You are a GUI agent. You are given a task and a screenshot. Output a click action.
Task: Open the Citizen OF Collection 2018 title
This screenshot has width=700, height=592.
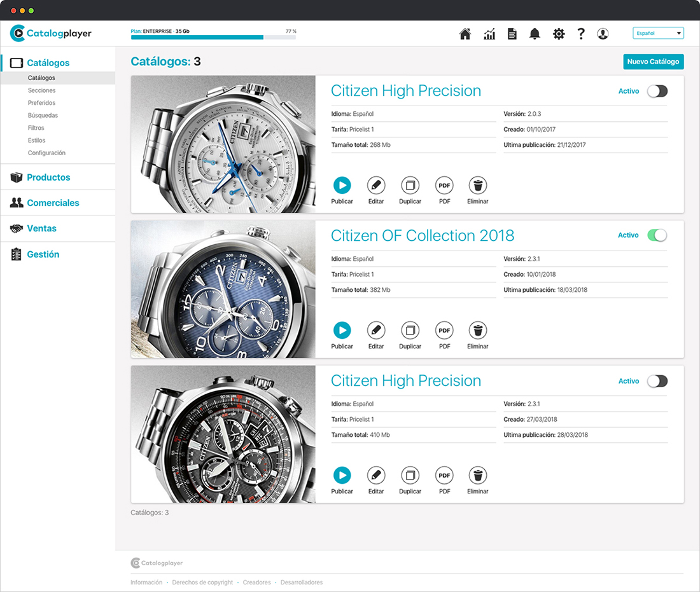[x=423, y=235]
